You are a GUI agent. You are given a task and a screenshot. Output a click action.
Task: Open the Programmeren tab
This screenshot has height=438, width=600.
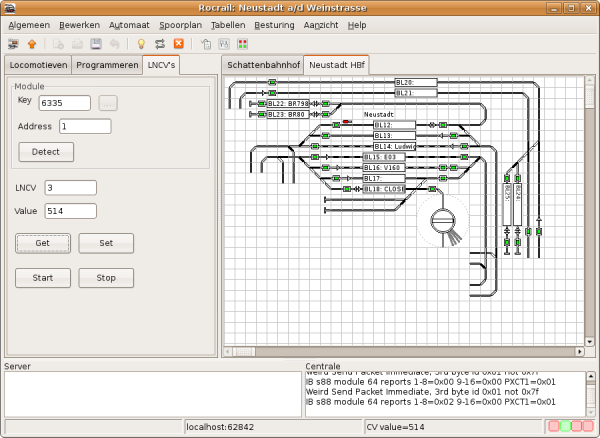click(107, 65)
